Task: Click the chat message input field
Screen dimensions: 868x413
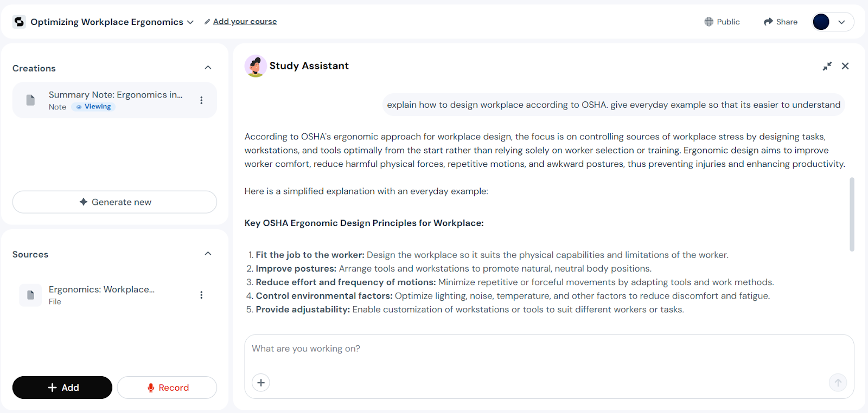Action: pyautogui.click(x=548, y=349)
